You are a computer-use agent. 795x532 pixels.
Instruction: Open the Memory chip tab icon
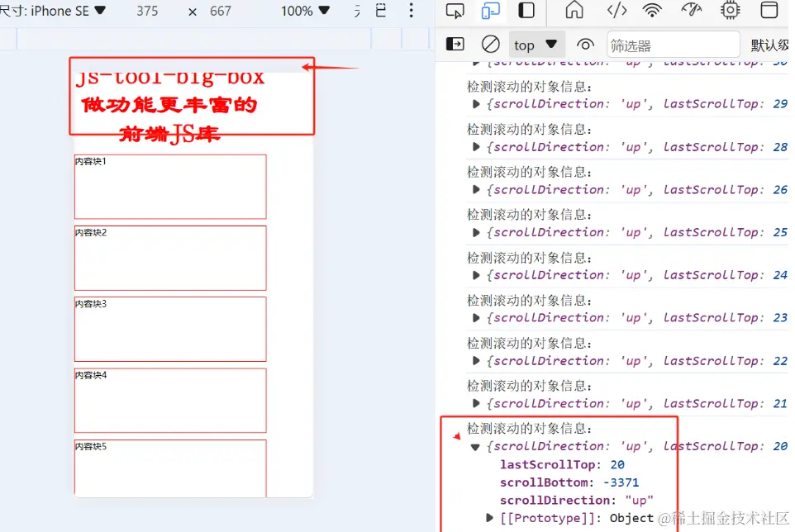point(730,10)
